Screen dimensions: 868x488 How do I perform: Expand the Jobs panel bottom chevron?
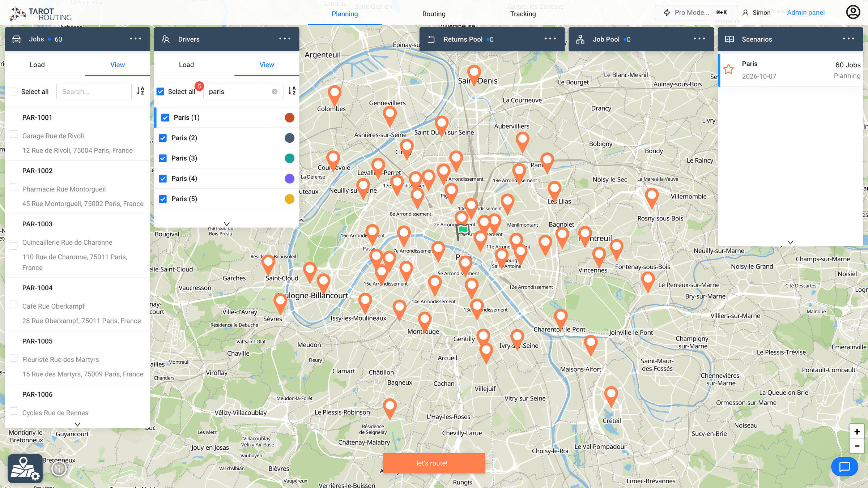[x=77, y=424]
